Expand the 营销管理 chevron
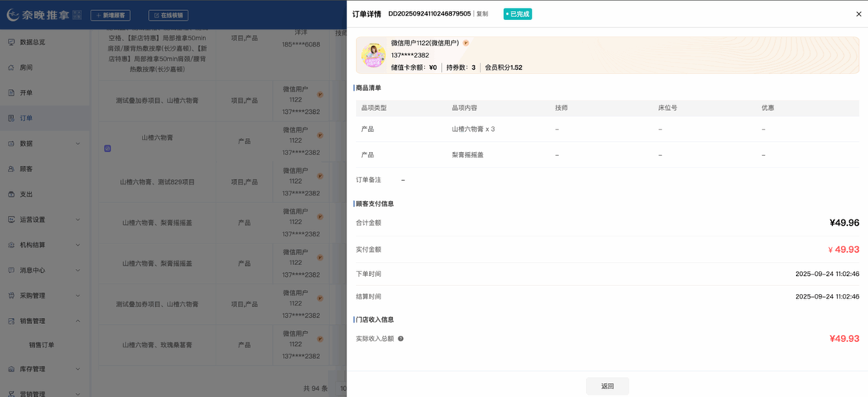The image size is (868, 397). [77, 394]
